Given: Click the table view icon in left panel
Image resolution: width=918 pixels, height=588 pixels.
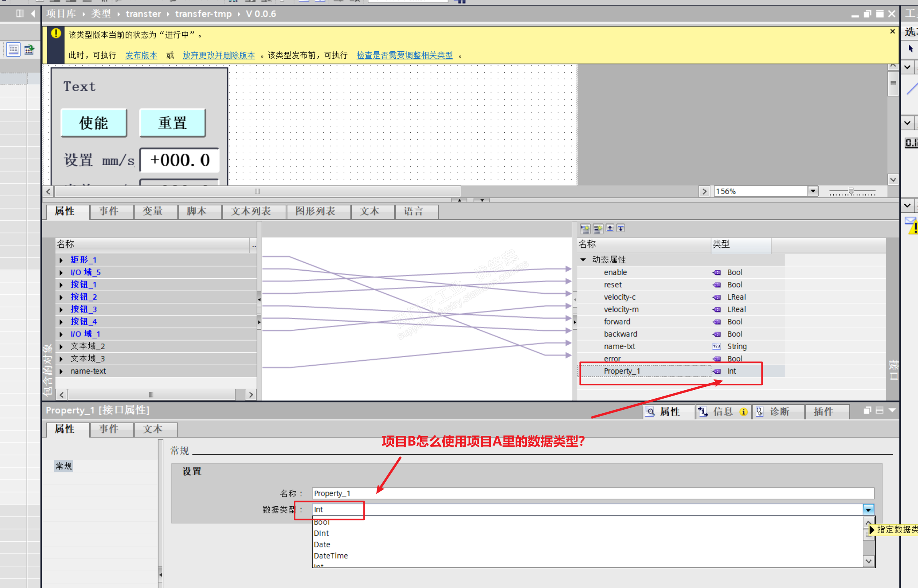Looking at the screenshot, I should click(13, 49).
